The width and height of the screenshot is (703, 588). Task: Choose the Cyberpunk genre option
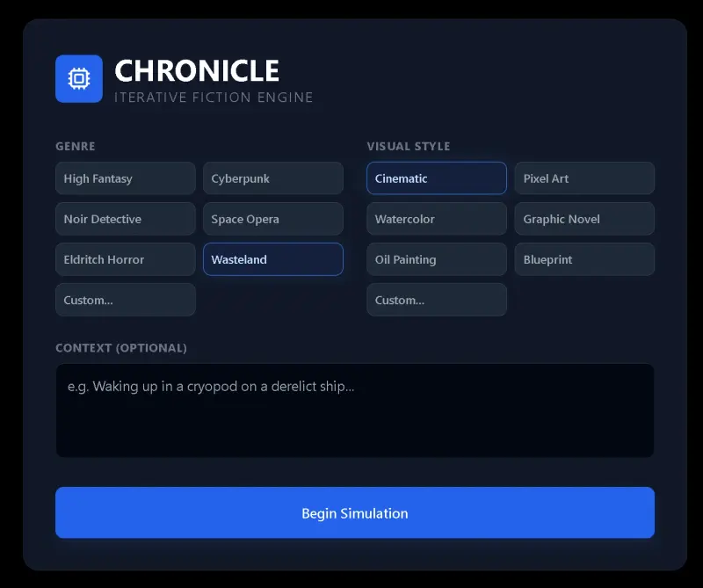click(273, 178)
